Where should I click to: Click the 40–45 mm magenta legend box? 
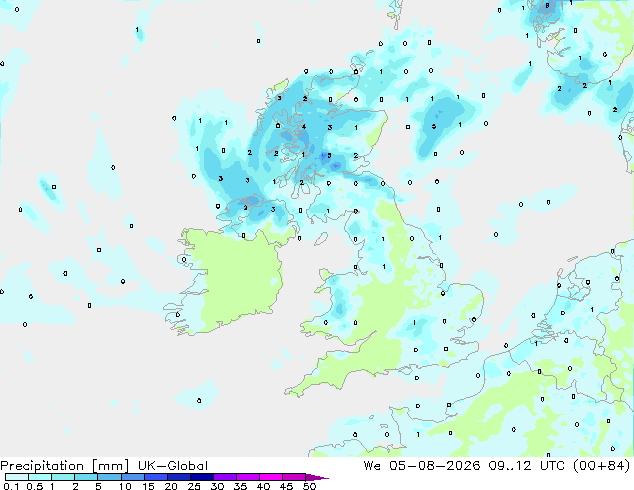click(271, 477)
